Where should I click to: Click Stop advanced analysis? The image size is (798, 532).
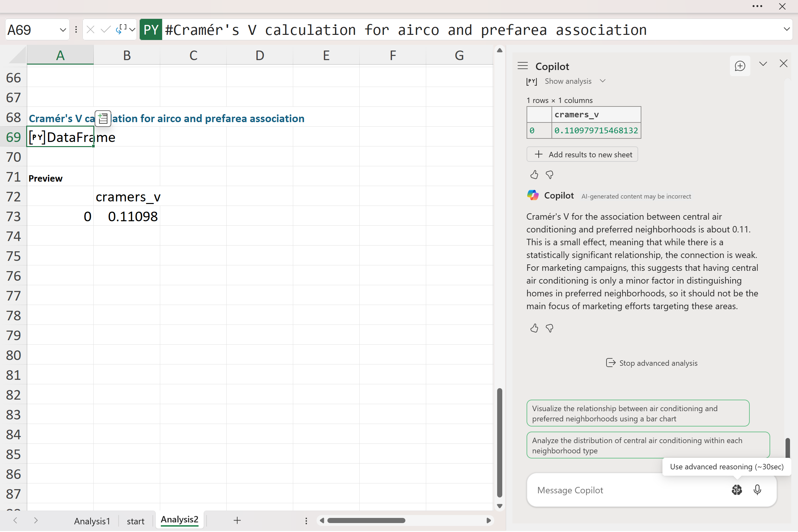point(652,363)
